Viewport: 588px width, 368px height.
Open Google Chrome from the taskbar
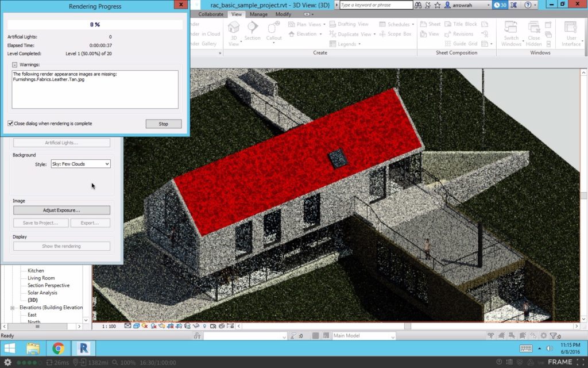tap(58, 348)
